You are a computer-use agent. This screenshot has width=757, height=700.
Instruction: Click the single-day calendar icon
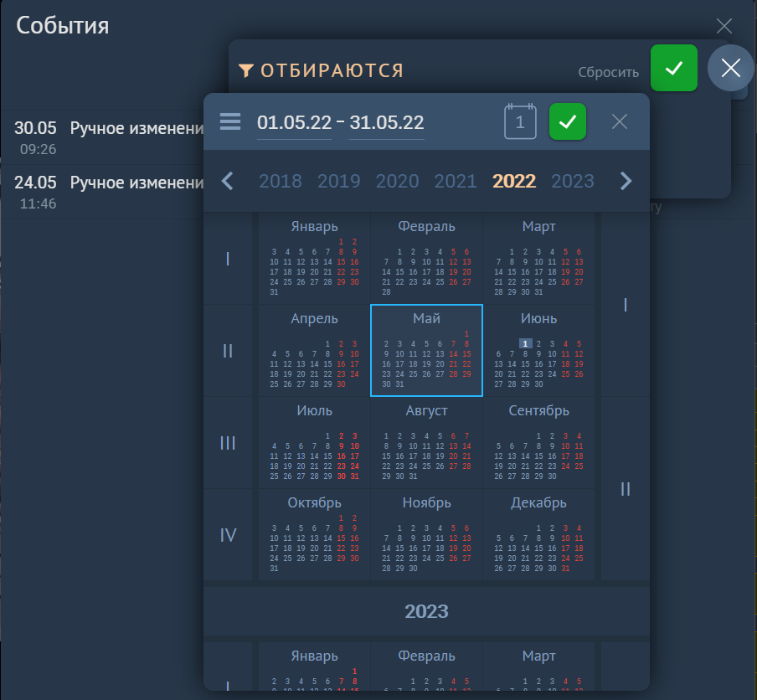click(x=520, y=121)
